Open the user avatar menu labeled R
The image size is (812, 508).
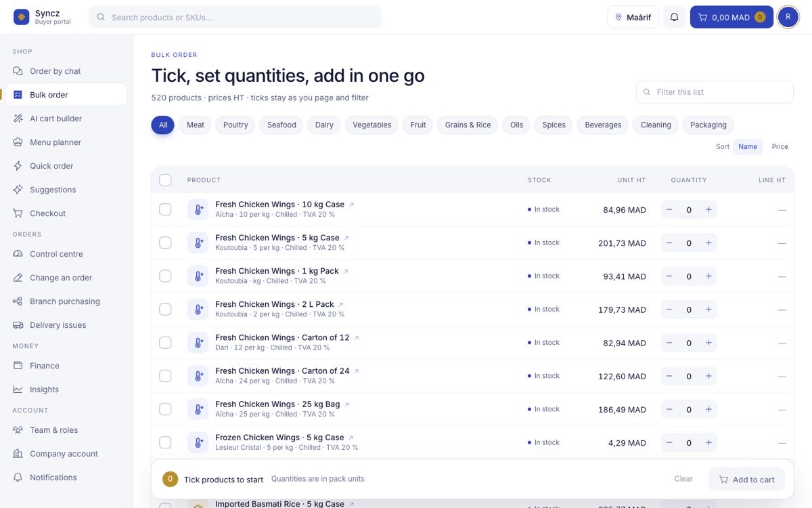tap(788, 17)
